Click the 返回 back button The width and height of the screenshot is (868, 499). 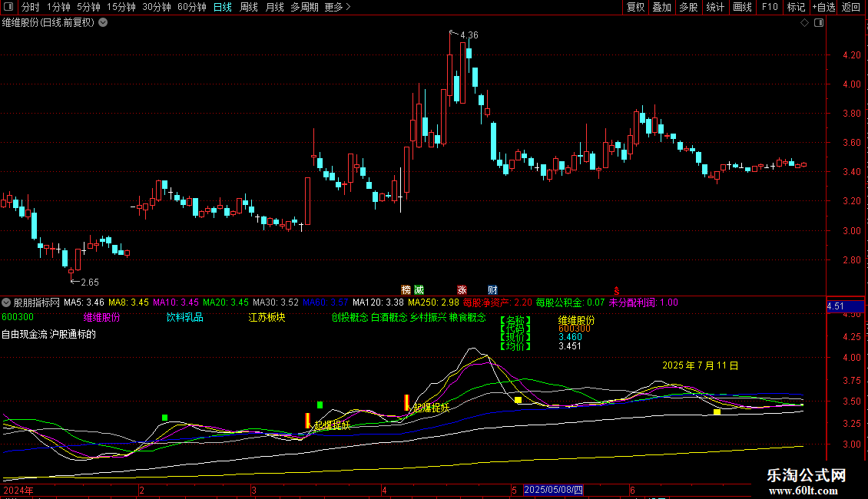(851, 7)
